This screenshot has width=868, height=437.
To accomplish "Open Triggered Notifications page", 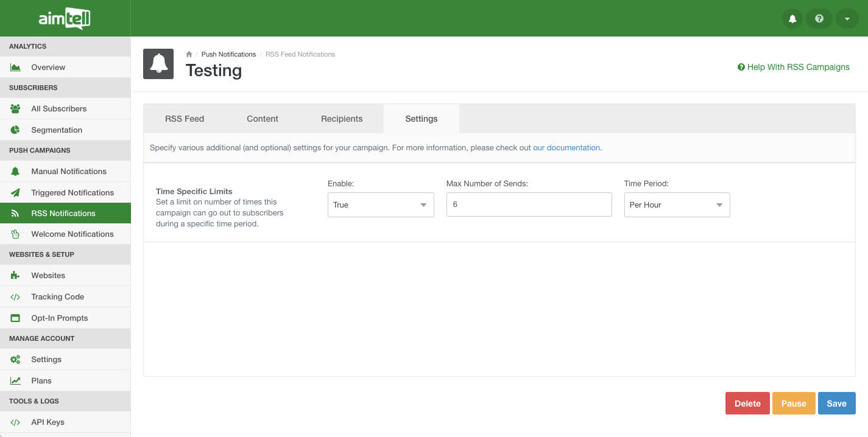I will click(x=65, y=192).
